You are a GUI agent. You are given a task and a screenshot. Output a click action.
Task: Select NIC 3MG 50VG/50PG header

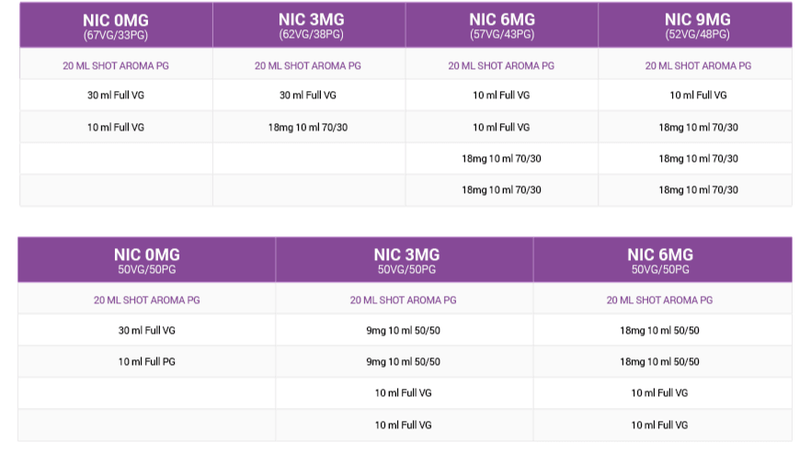[x=405, y=260]
